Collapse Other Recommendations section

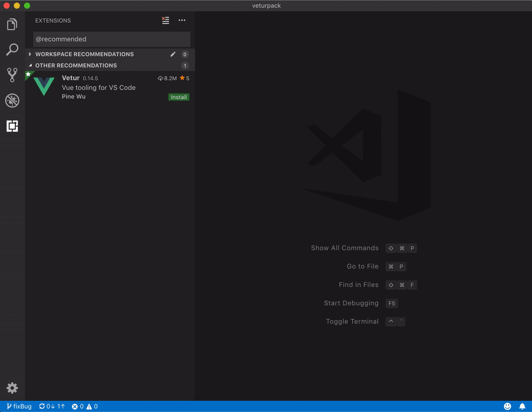(76, 66)
